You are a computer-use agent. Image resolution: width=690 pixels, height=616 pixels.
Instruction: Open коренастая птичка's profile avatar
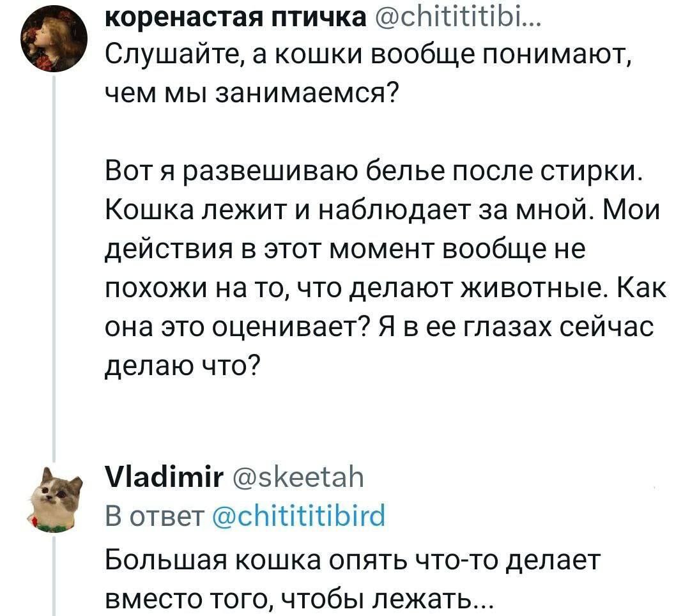pyautogui.click(x=54, y=45)
